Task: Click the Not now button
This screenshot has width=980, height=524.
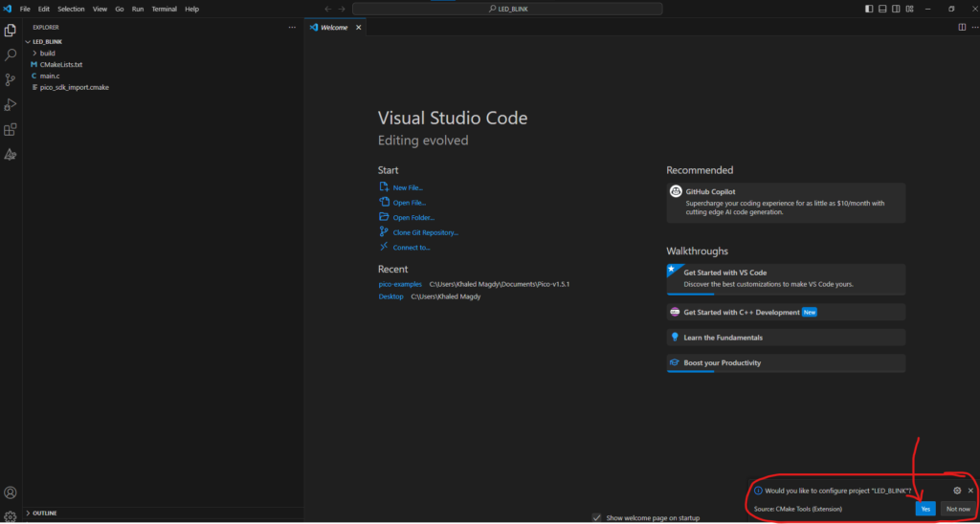Action: pos(958,509)
